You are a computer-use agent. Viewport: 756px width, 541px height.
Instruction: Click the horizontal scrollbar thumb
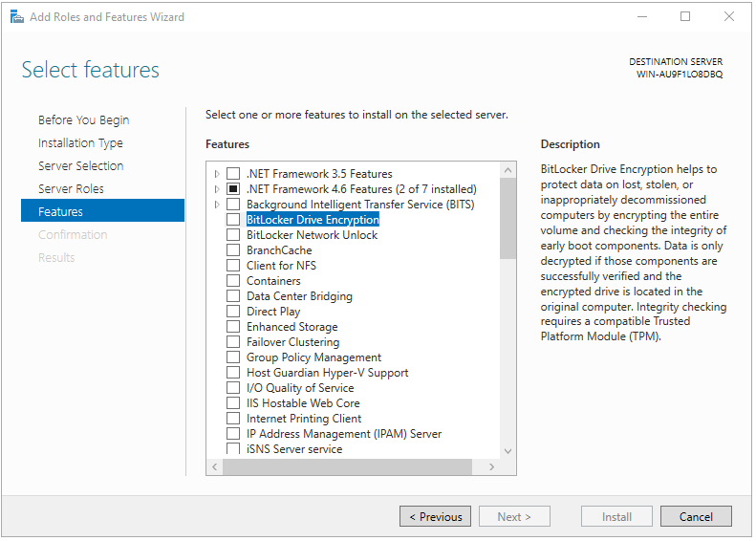click(347, 466)
